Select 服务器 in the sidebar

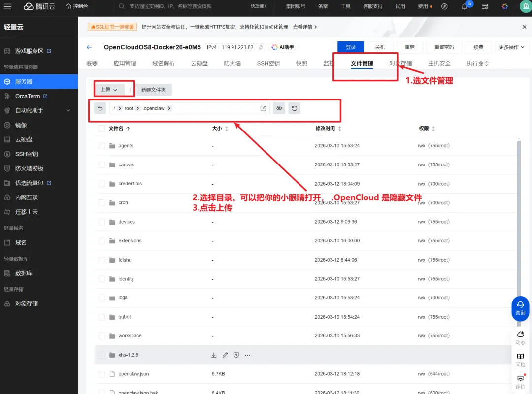[x=39, y=81]
